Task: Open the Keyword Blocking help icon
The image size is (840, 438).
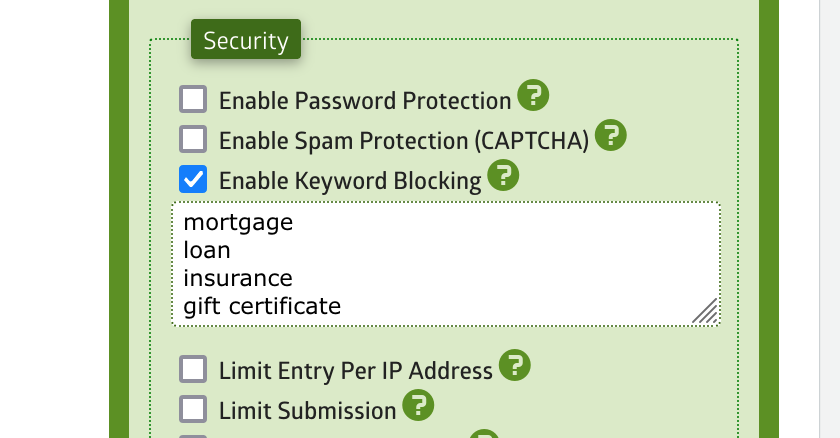Action: (x=503, y=175)
